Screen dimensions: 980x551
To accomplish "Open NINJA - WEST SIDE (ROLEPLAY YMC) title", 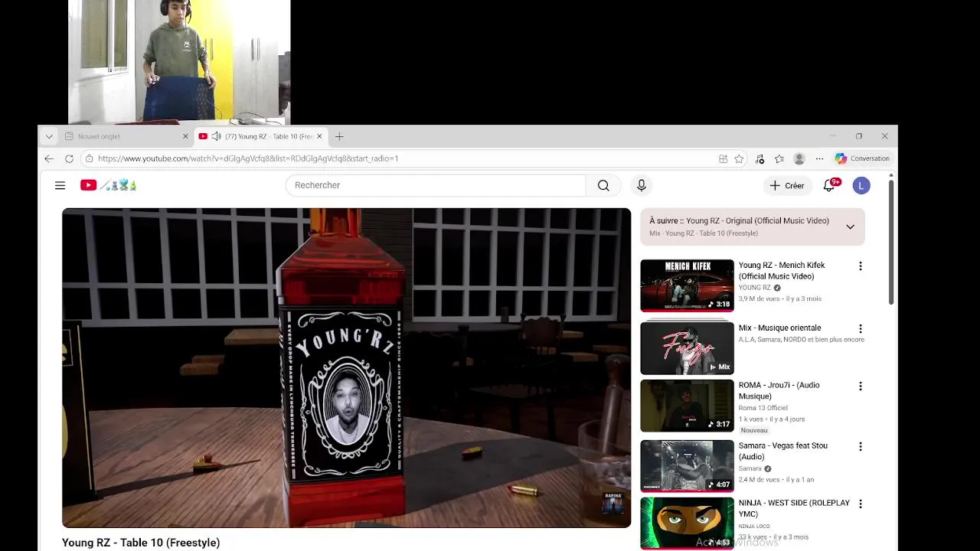I will coord(794,508).
